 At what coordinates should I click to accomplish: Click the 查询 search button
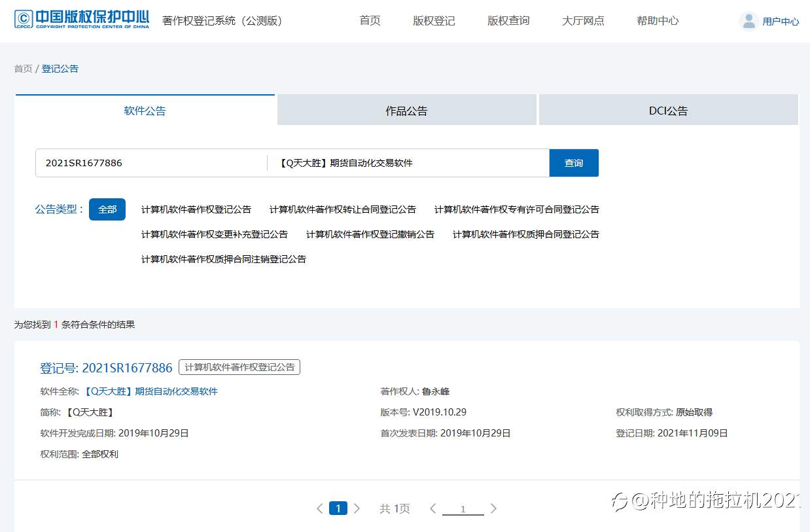coord(574,163)
